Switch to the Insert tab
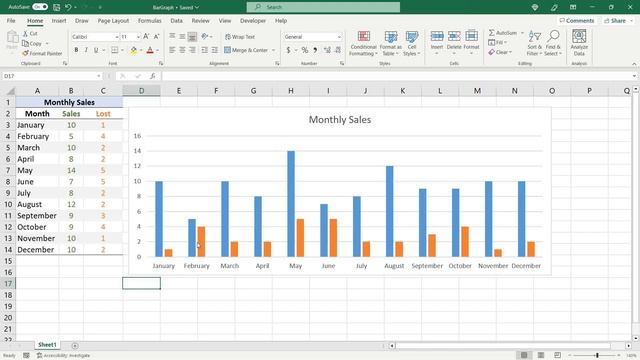 [59, 20]
